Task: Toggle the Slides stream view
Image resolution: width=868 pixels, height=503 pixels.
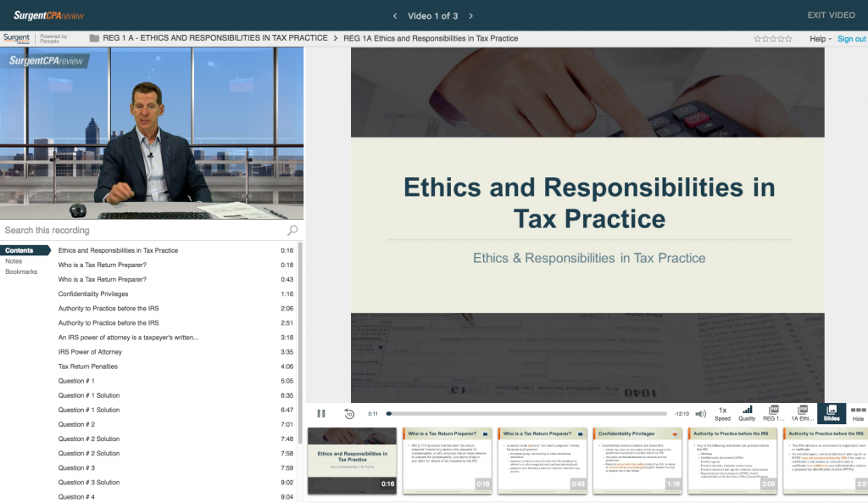Action: click(832, 413)
